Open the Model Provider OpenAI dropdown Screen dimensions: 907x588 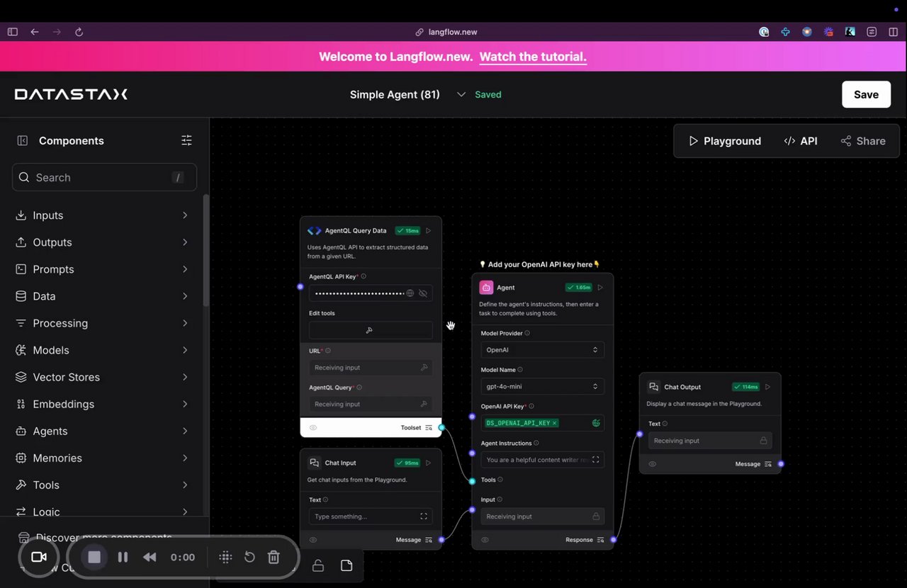point(542,350)
